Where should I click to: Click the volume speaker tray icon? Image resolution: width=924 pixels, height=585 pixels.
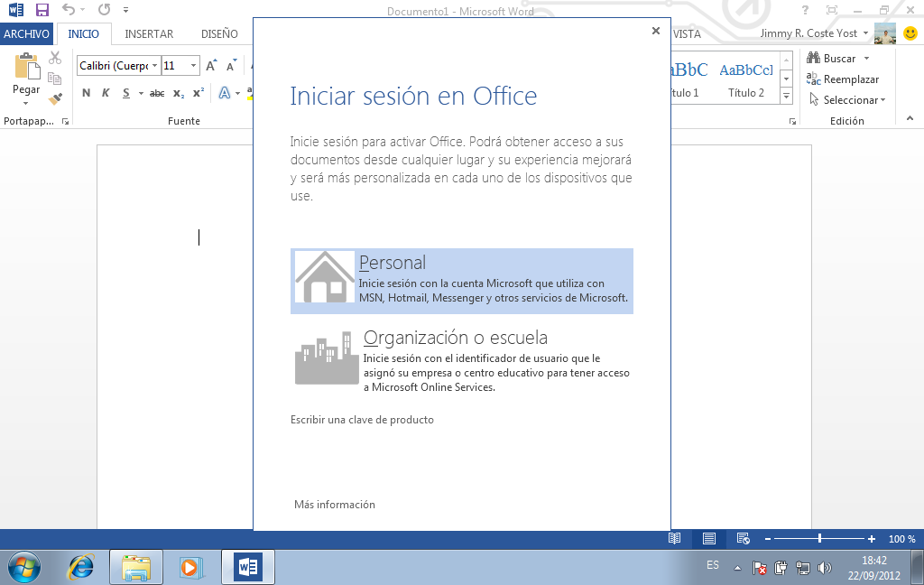click(x=825, y=568)
